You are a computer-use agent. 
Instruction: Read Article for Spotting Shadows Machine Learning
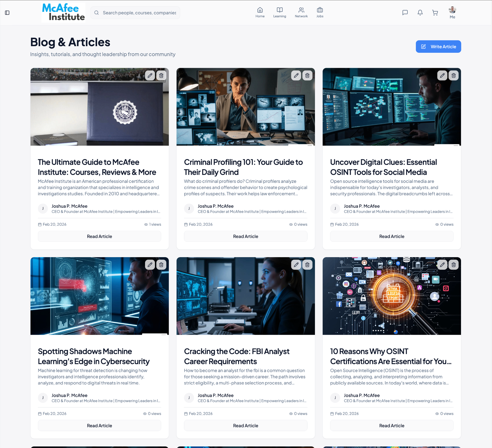click(x=99, y=426)
